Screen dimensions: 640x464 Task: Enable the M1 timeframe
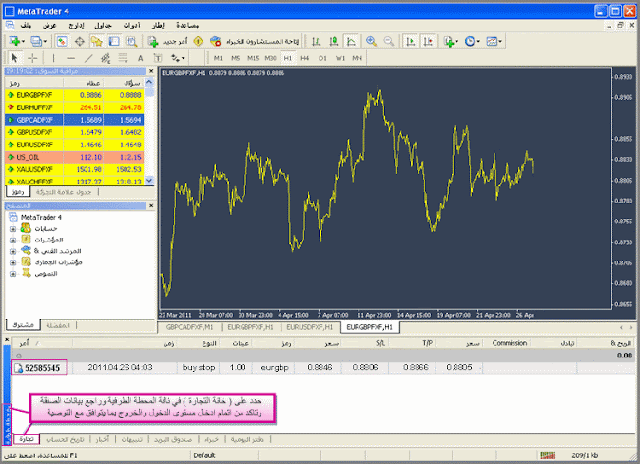pos(218,58)
